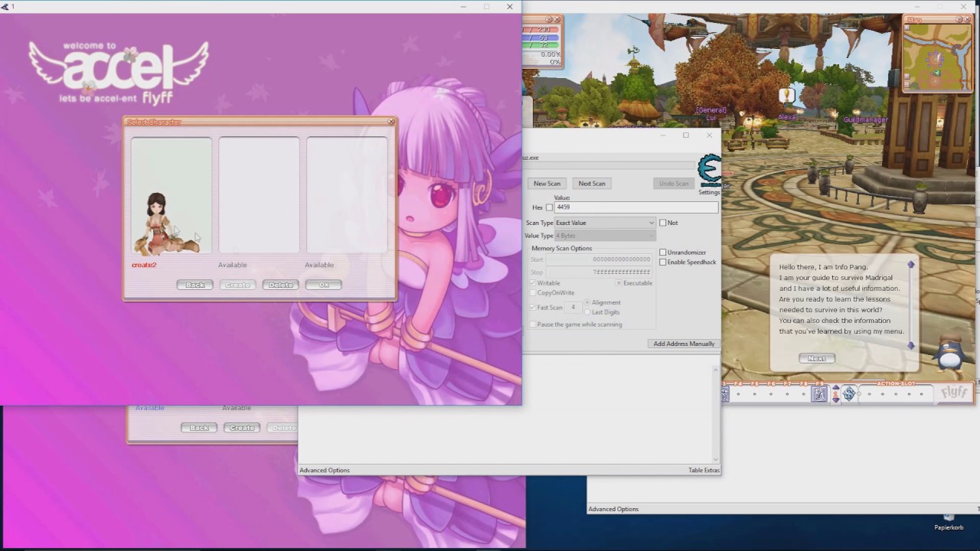Screen dimensions: 980x551
Task: Toggle the Fast Scan checkbox
Action: click(x=534, y=308)
